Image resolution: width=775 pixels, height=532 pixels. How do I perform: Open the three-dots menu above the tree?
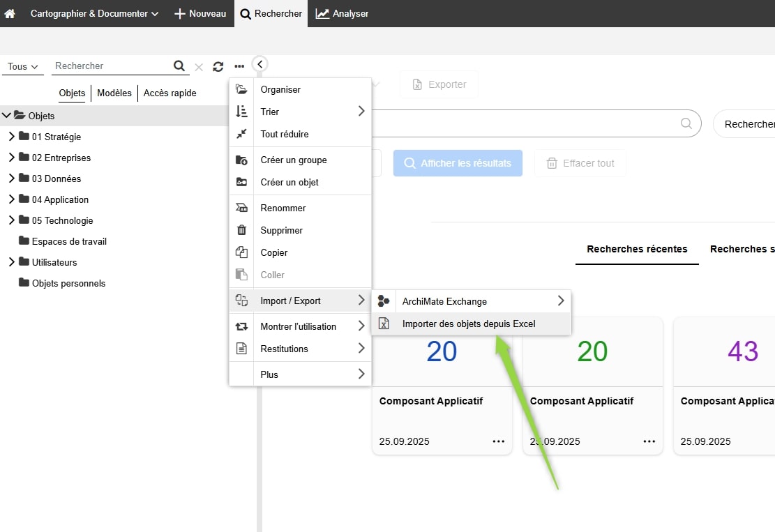[x=239, y=66]
